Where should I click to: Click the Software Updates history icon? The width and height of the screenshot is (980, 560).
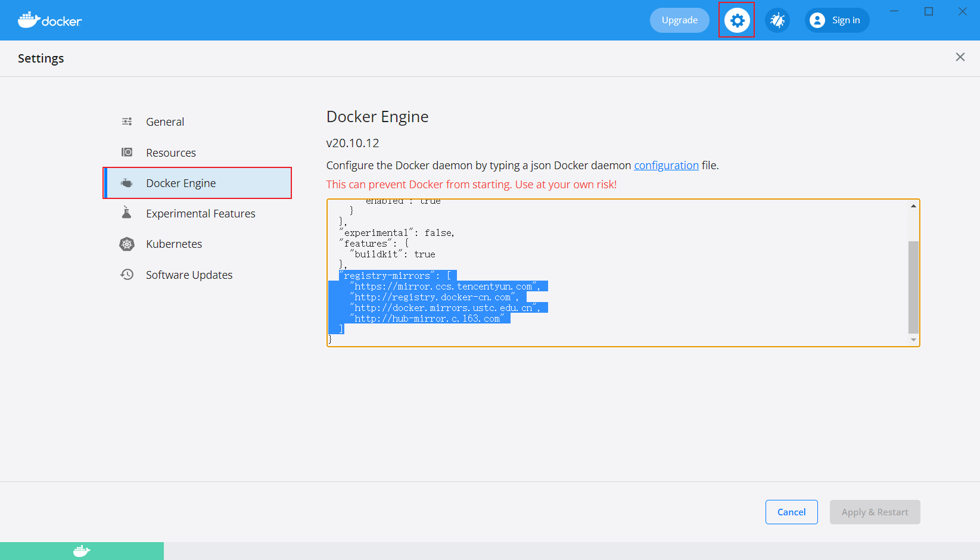pyautogui.click(x=127, y=274)
